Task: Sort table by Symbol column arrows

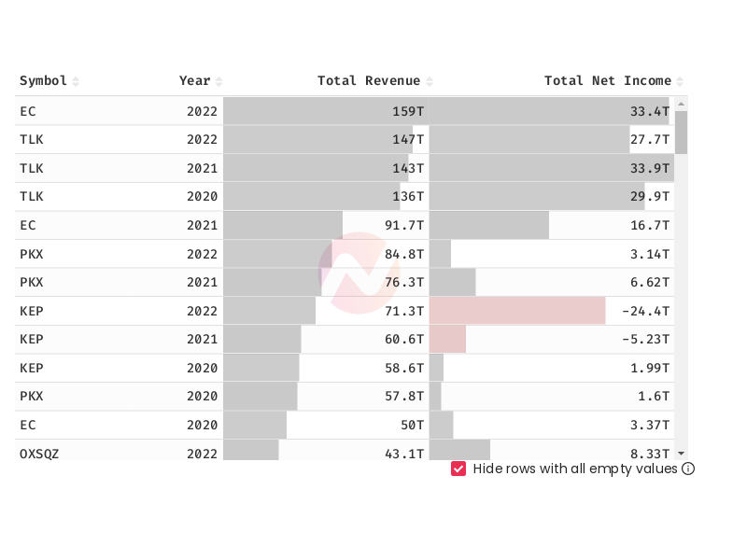Action: (76, 81)
